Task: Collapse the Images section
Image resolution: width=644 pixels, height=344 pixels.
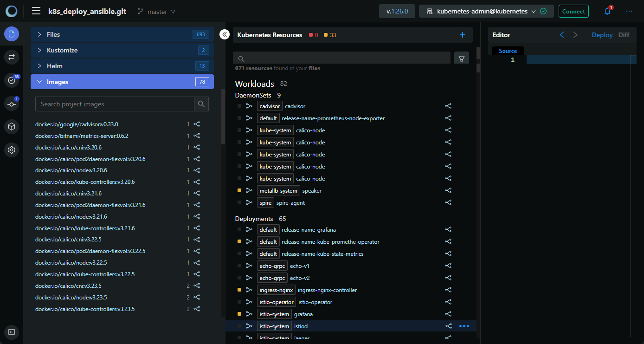Action: tap(122, 82)
